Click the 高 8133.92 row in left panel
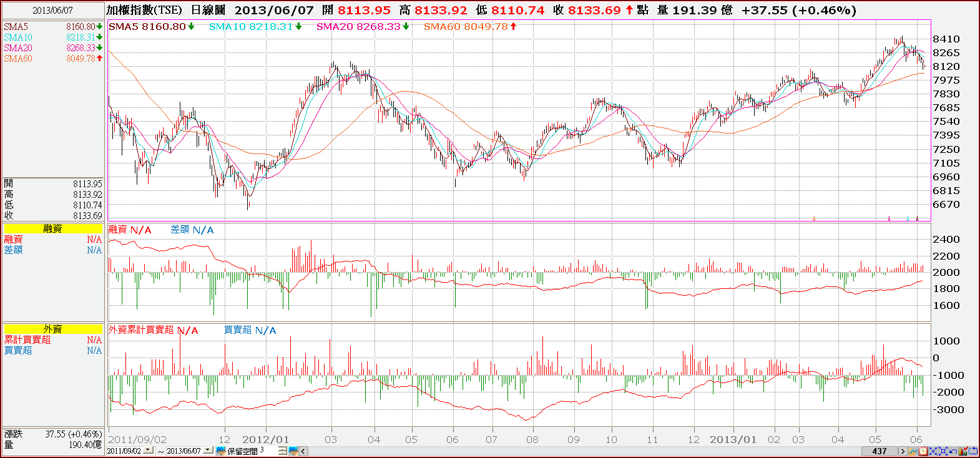Screen dimensions: 980x458 tap(53, 195)
